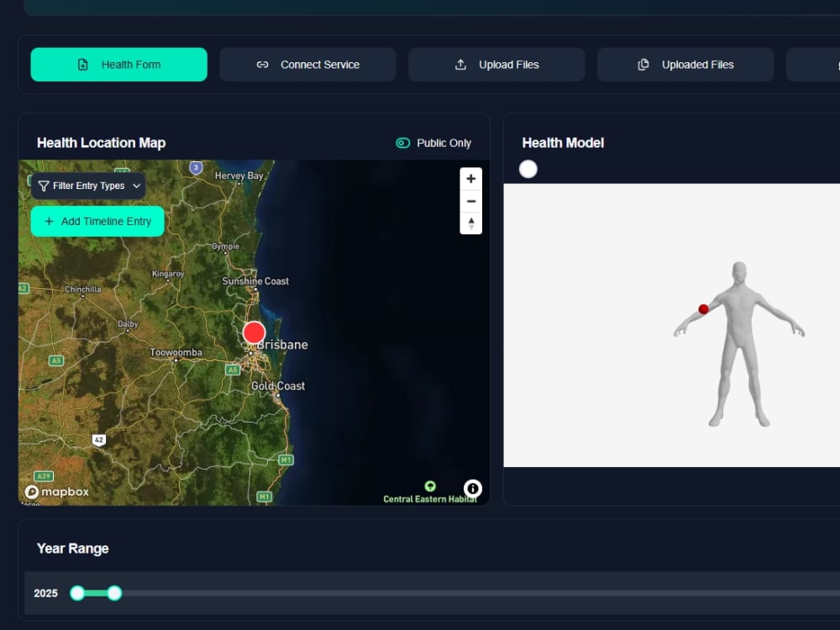This screenshot has height=630, width=840.
Task: Switch to Connect Service tab
Action: tap(307, 65)
